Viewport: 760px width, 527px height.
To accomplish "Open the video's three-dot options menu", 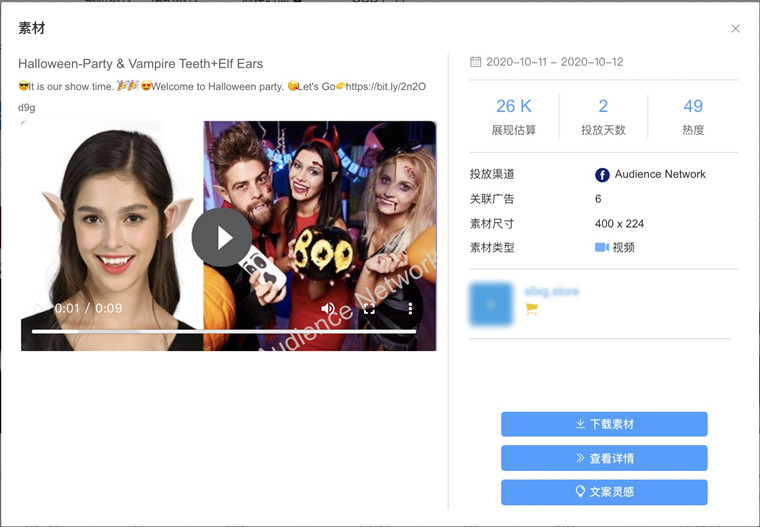I will point(410,308).
